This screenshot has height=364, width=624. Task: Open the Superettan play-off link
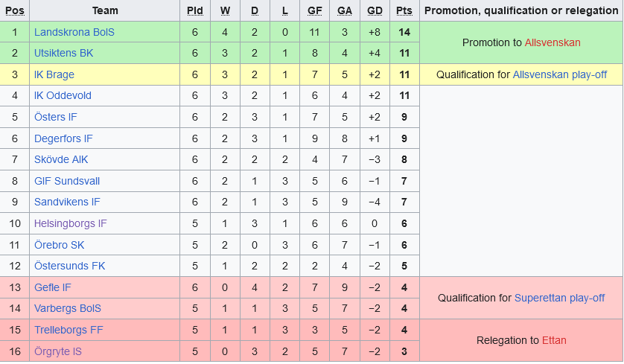(559, 298)
